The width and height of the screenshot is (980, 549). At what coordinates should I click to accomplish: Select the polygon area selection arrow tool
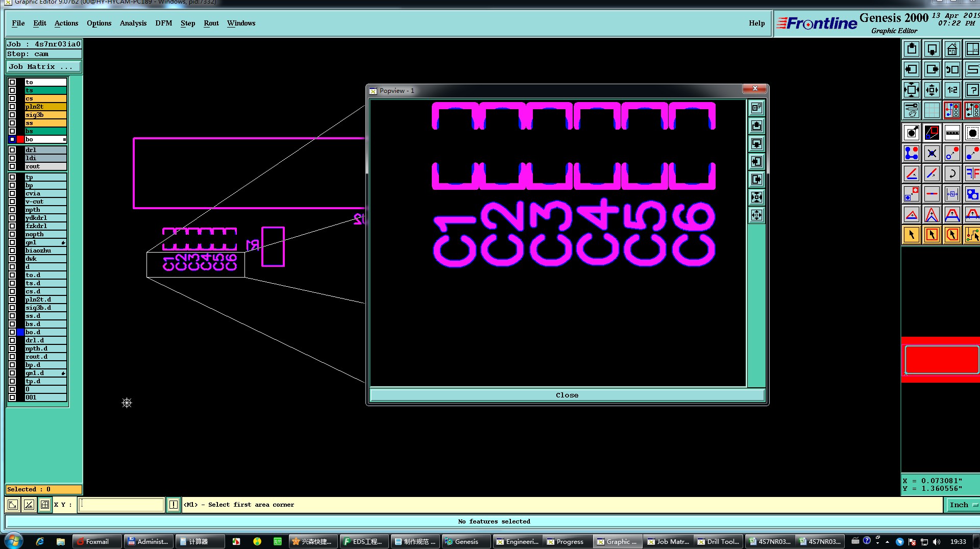coord(952,235)
